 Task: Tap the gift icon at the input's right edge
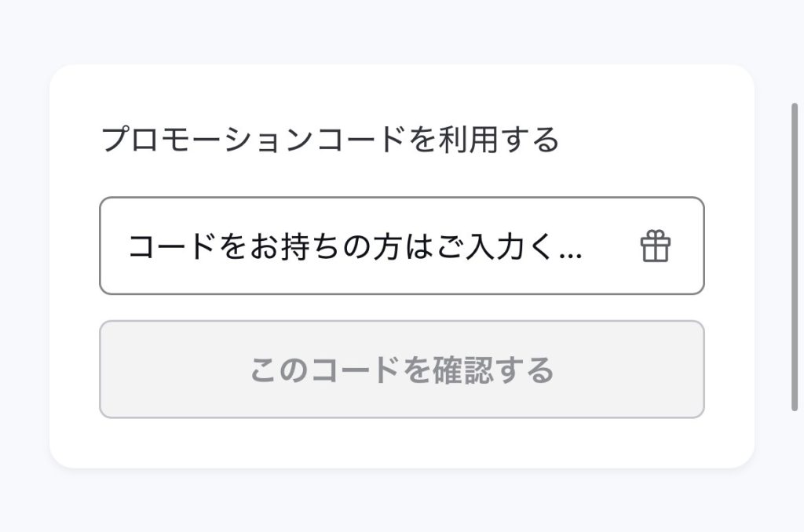pyautogui.click(x=655, y=246)
